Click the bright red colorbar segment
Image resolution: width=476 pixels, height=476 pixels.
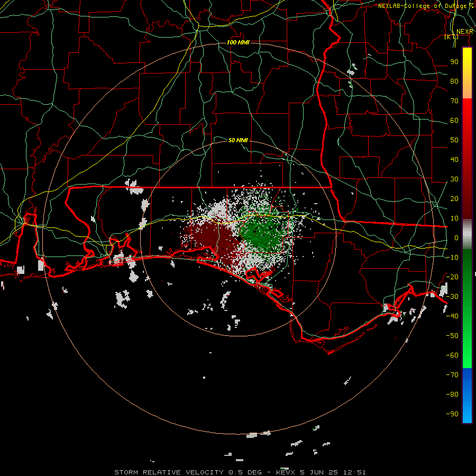click(x=467, y=110)
